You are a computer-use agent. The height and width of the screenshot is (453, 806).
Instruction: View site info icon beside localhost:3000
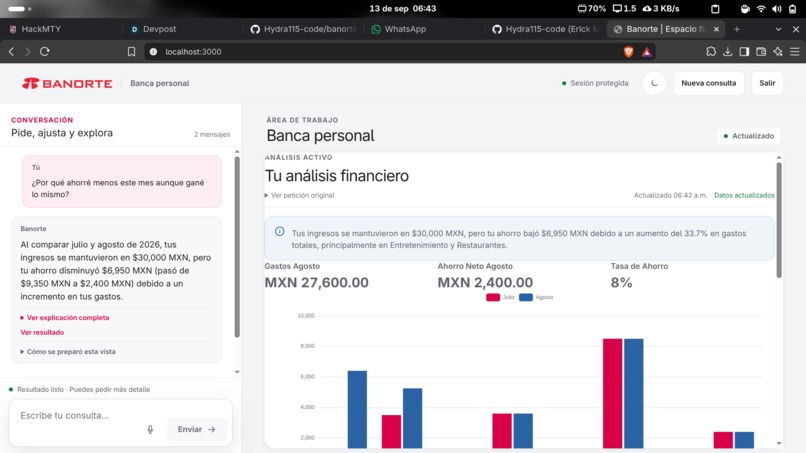point(153,51)
